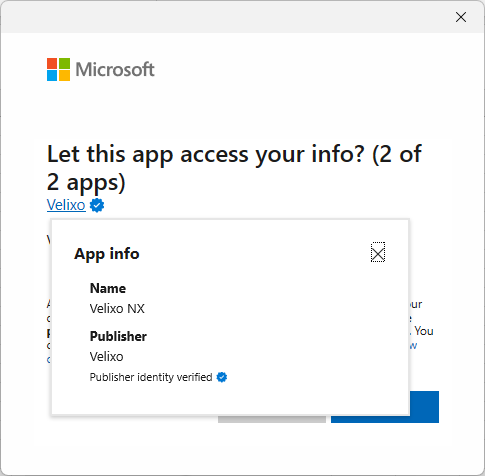Click partially hidden blue link right of popup
This screenshot has width=485, height=476.
click(413, 346)
